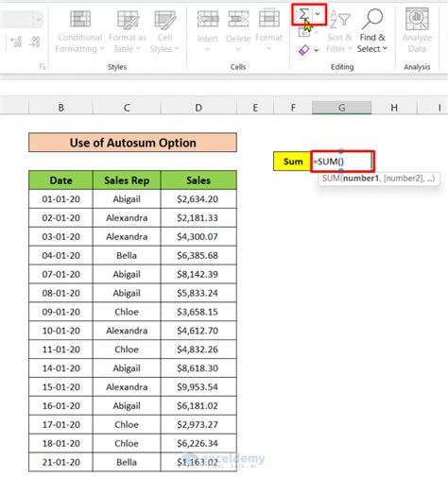Open the AutoSum dropdown arrow
Image resolution: width=448 pixels, height=479 pixels.
(x=318, y=14)
